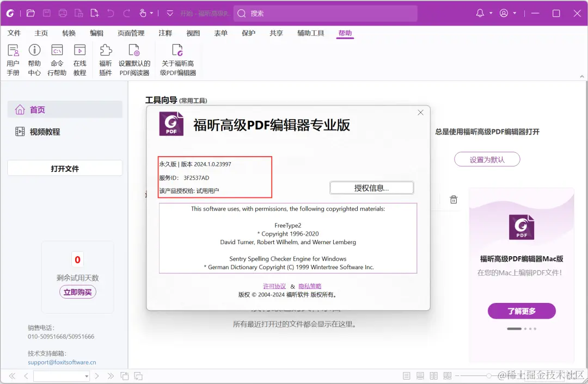
Task: Go to the next page arrow
Action: coord(97,376)
